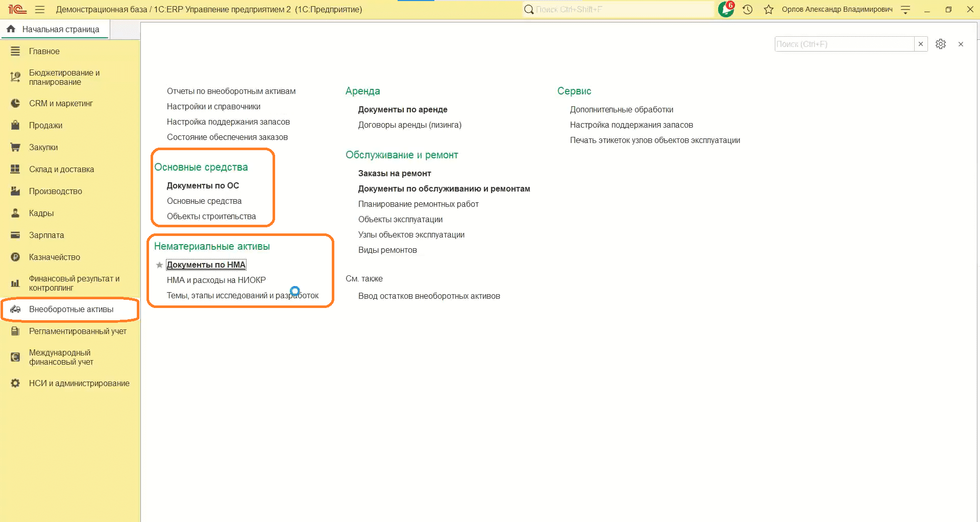Open Планирование ремонтных работ
Image resolution: width=980 pixels, height=522 pixels.
[419, 204]
